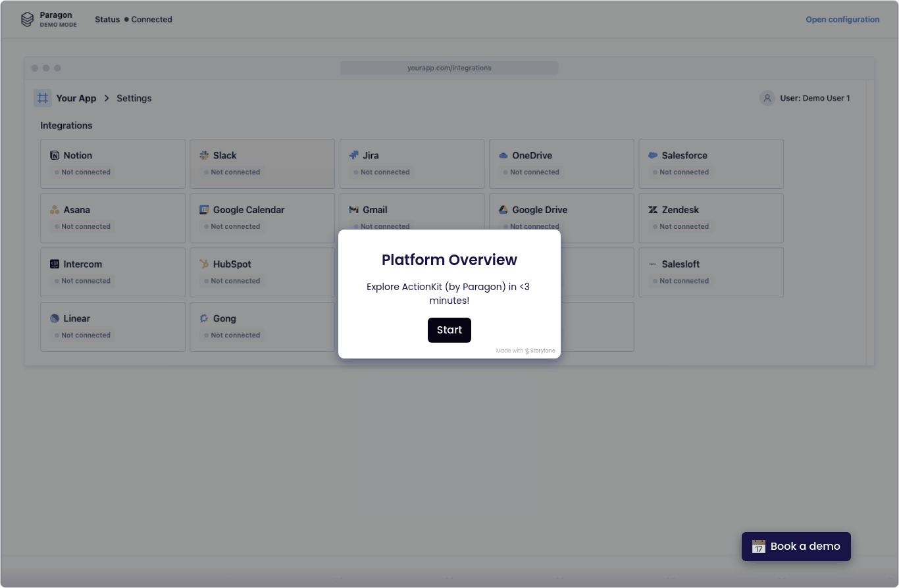Viewport: 899px width, 588px height.
Task: Click the Salesloft card name
Action: tap(681, 264)
